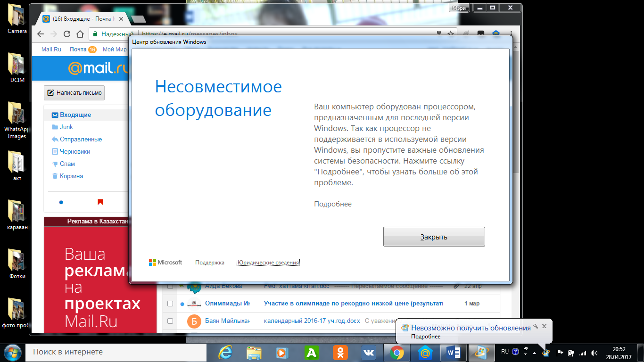644x362 pixels.
Task: Open the Участие в олимпиаде email subject
Action: 354,304
